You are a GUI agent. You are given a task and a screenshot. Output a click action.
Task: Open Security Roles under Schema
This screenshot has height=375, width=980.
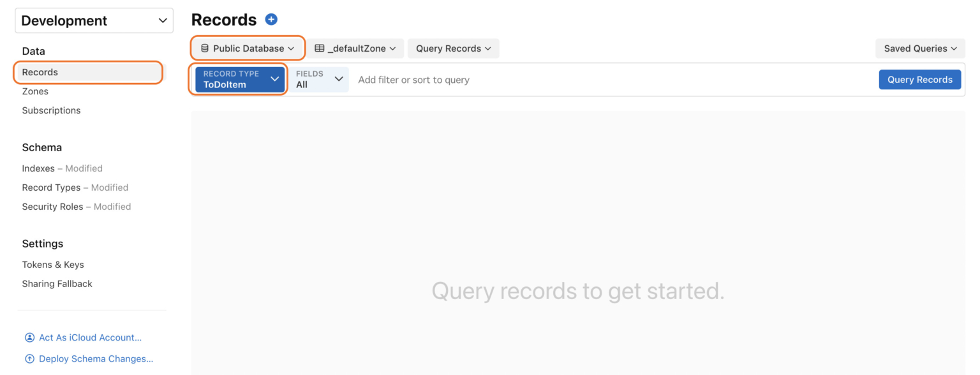[52, 207]
